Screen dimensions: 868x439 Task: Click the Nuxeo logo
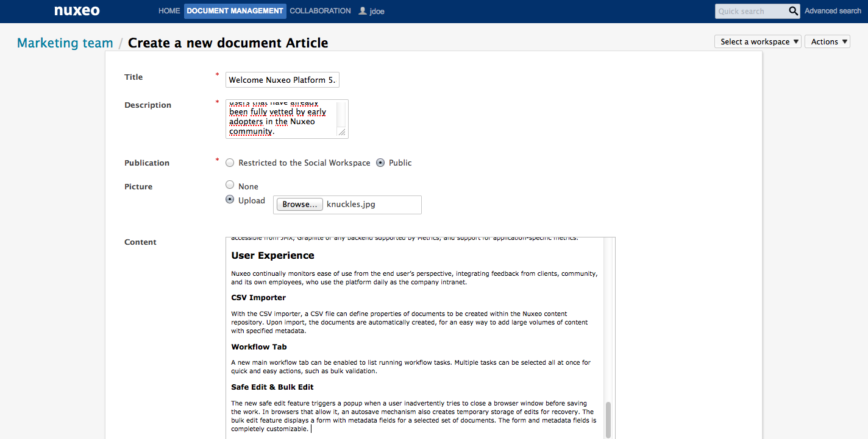click(77, 11)
